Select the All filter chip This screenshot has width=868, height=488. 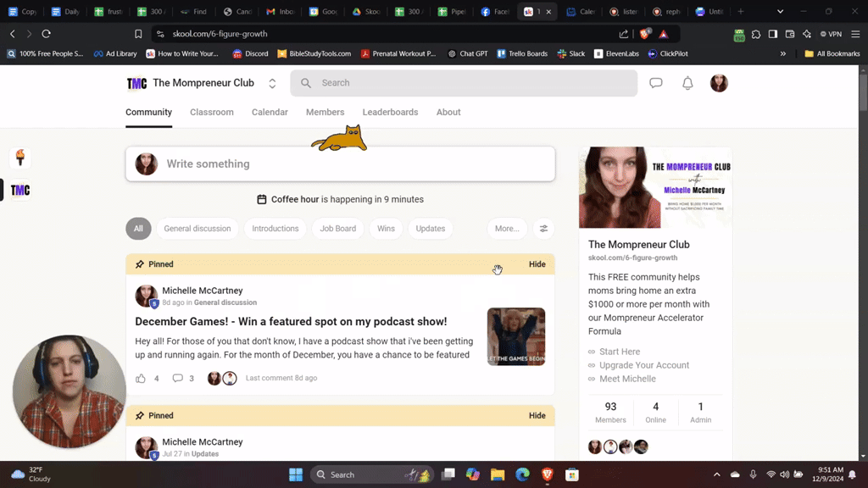[138, 229]
